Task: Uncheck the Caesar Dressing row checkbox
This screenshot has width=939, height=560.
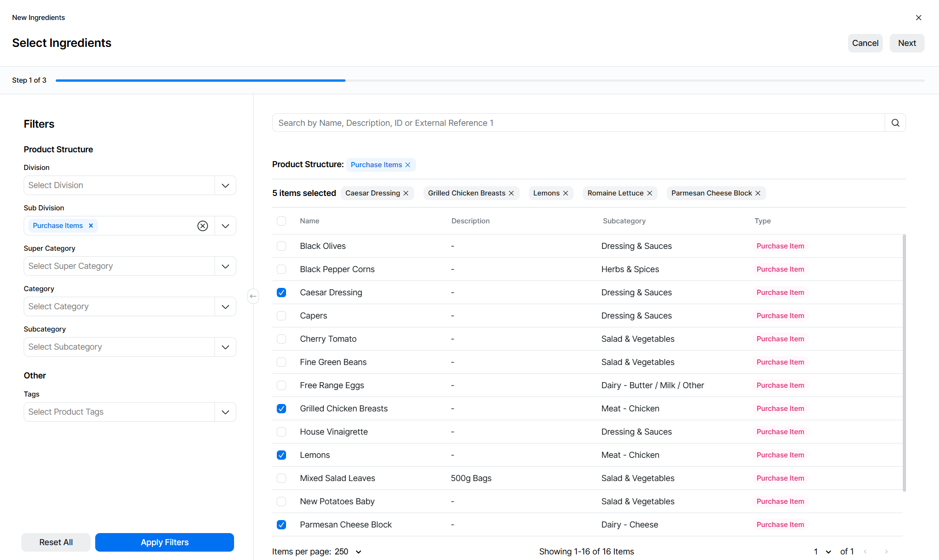Action: pos(281,293)
